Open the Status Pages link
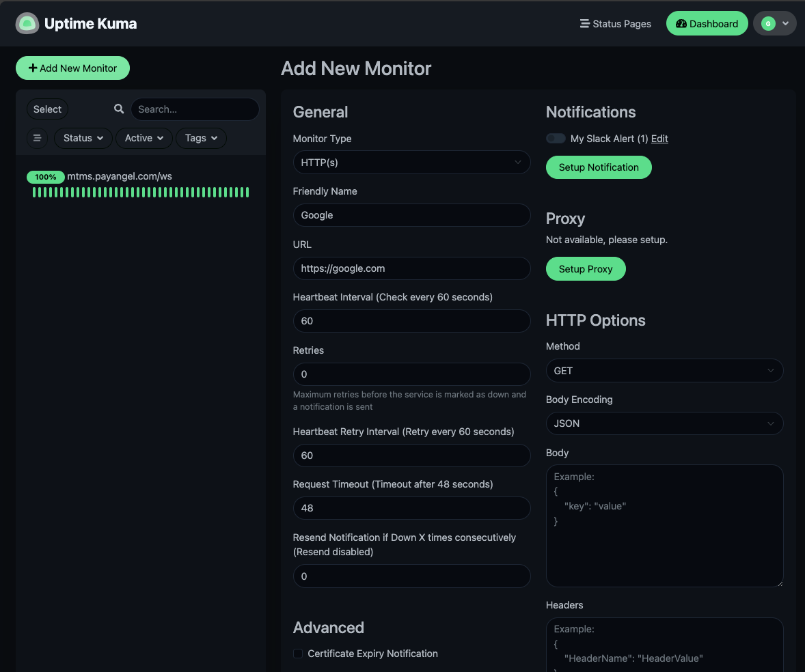This screenshot has height=672, width=805. pyautogui.click(x=615, y=24)
